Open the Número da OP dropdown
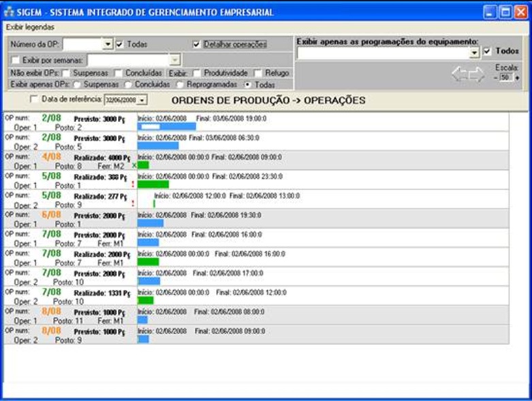 108,44
